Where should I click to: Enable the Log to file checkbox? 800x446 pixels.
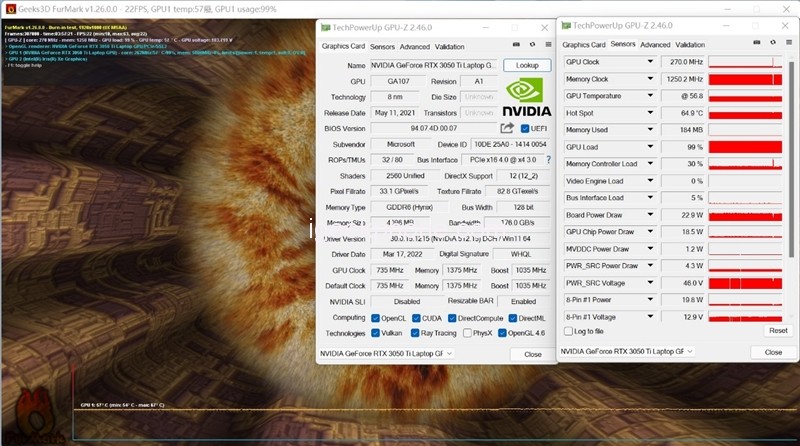pyautogui.click(x=569, y=331)
